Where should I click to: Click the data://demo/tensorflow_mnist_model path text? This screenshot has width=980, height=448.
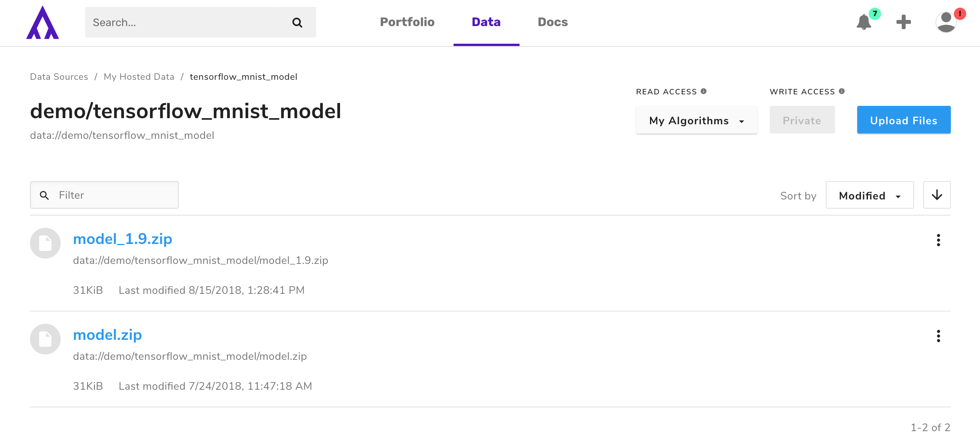point(122,135)
